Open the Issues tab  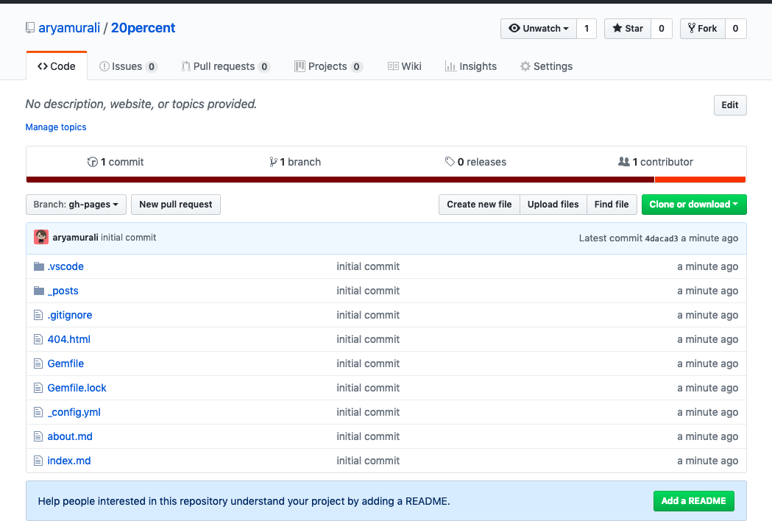128,66
